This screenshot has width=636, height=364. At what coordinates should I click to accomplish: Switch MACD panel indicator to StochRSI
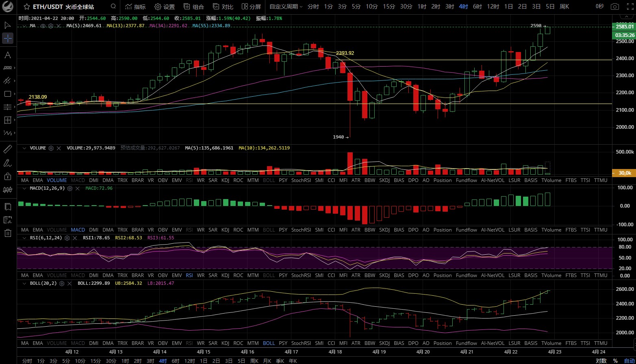(x=301, y=230)
